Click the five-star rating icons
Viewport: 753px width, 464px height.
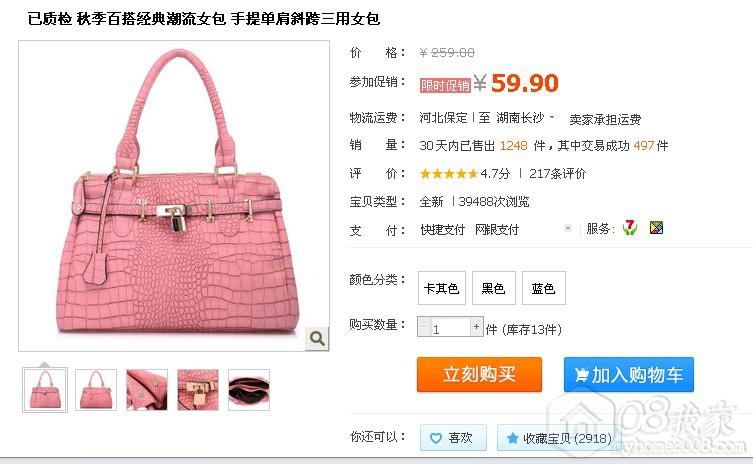(449, 174)
